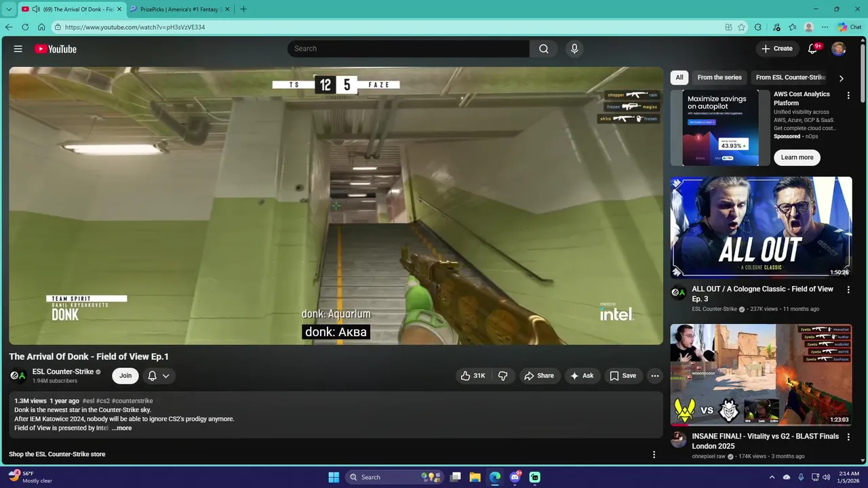Open File Explorer from taskbar
868x488 pixels.
coord(475,477)
